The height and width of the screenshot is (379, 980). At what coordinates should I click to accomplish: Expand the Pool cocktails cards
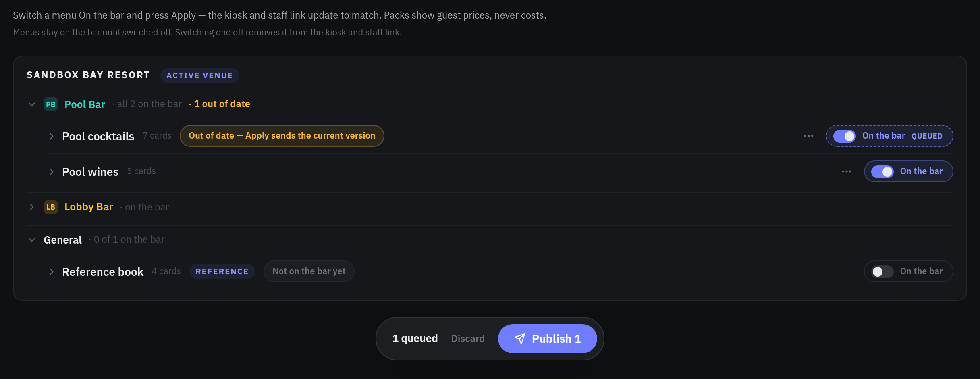click(51, 136)
